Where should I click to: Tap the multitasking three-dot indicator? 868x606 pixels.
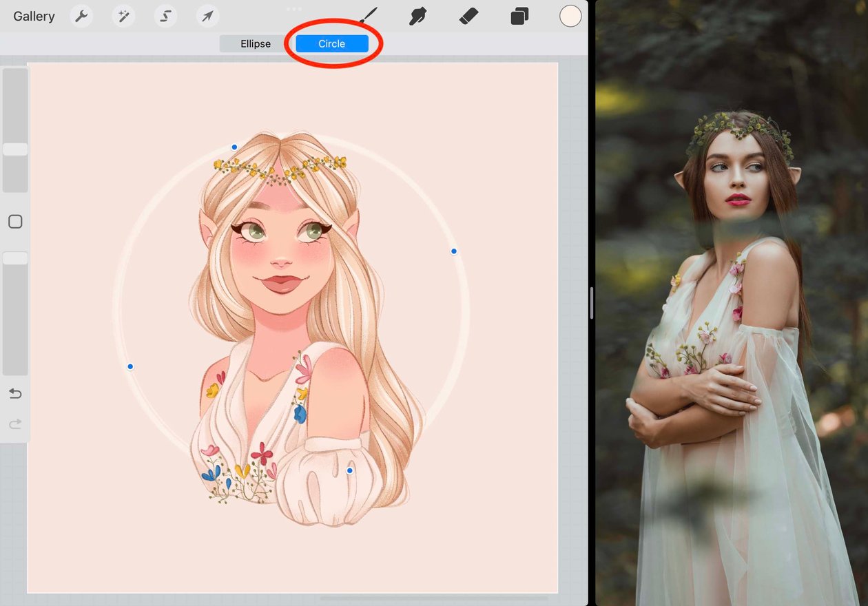294,8
